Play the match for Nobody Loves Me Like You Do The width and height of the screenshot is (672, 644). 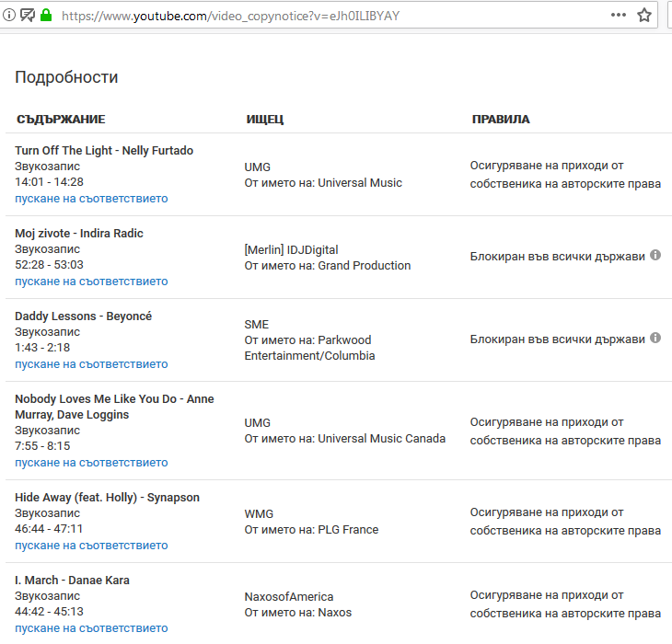pyautogui.click(x=91, y=463)
